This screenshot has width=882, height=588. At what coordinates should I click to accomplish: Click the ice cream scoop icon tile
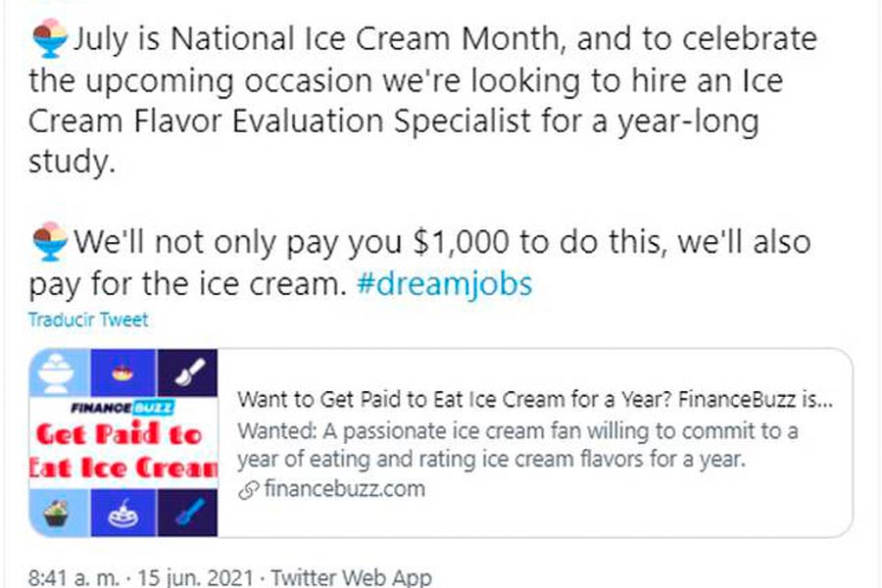(187, 372)
